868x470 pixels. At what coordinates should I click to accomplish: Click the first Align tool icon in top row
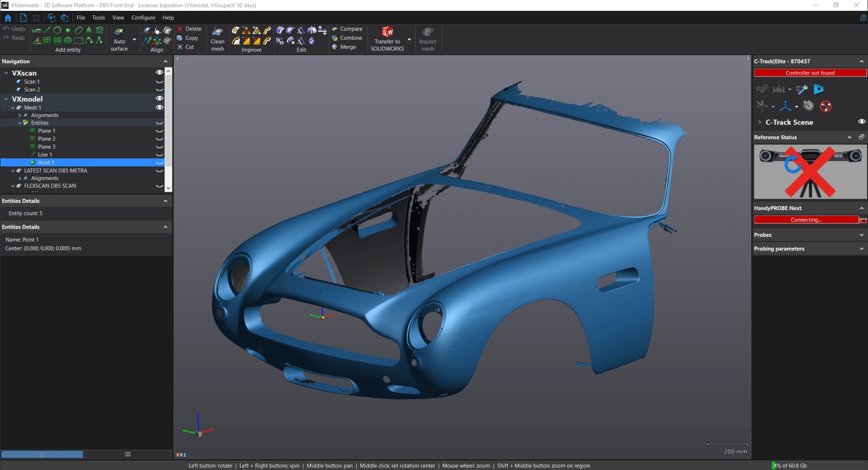point(146,30)
